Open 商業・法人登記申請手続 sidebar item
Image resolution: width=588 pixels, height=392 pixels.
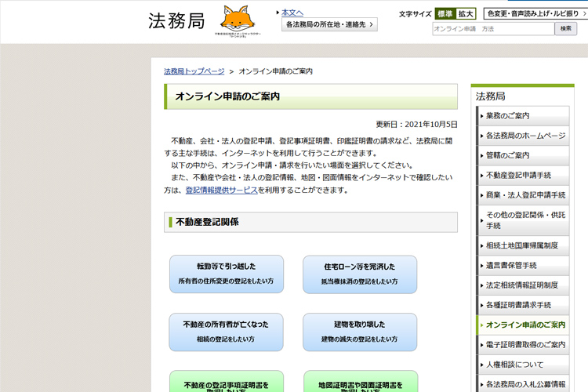(523, 195)
